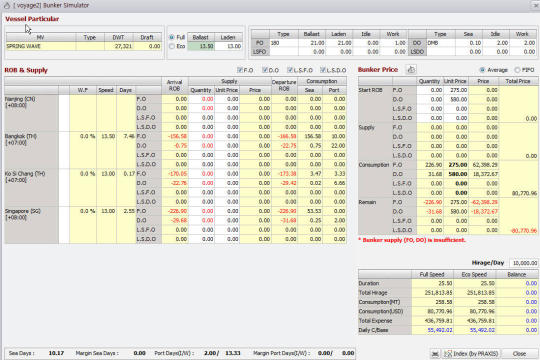Image resolution: width=540 pixels, height=360 pixels.
Task: Click the print icon beside Index button
Action: (435, 354)
